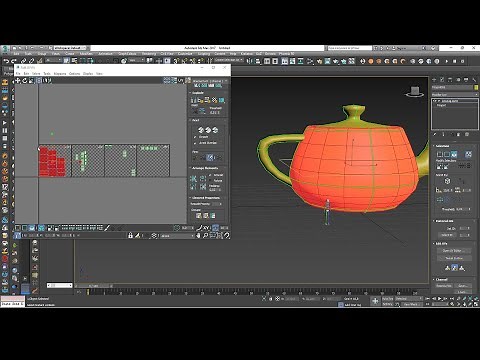Image resolution: width=480 pixels, height=360 pixels.
Task: Click the first Peel icon, Quick Peel
Action: click(x=200, y=130)
